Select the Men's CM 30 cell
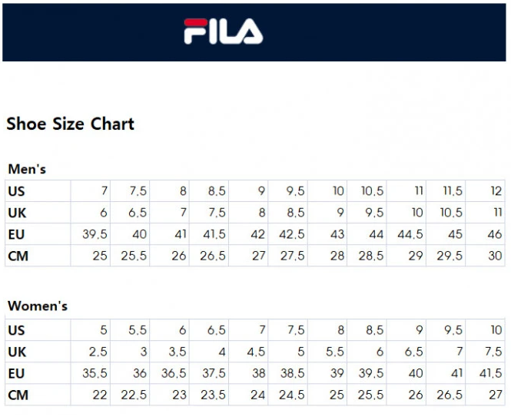This screenshot has width=511, height=420. (495, 256)
